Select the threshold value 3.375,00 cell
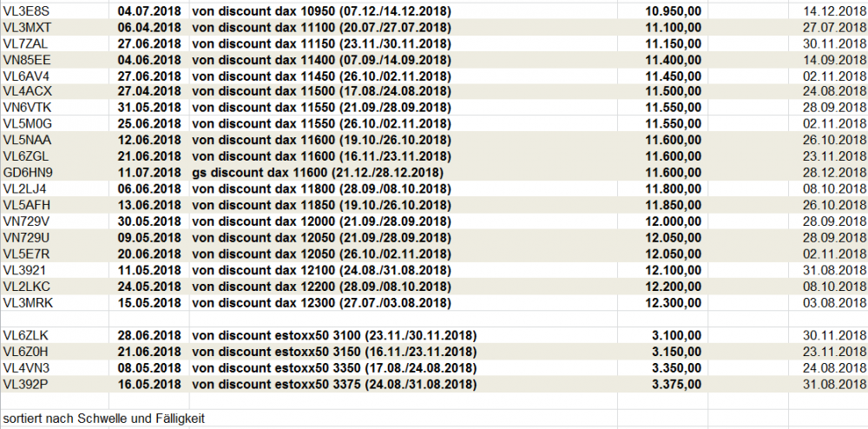The height and width of the screenshot is (429, 868). (x=678, y=383)
